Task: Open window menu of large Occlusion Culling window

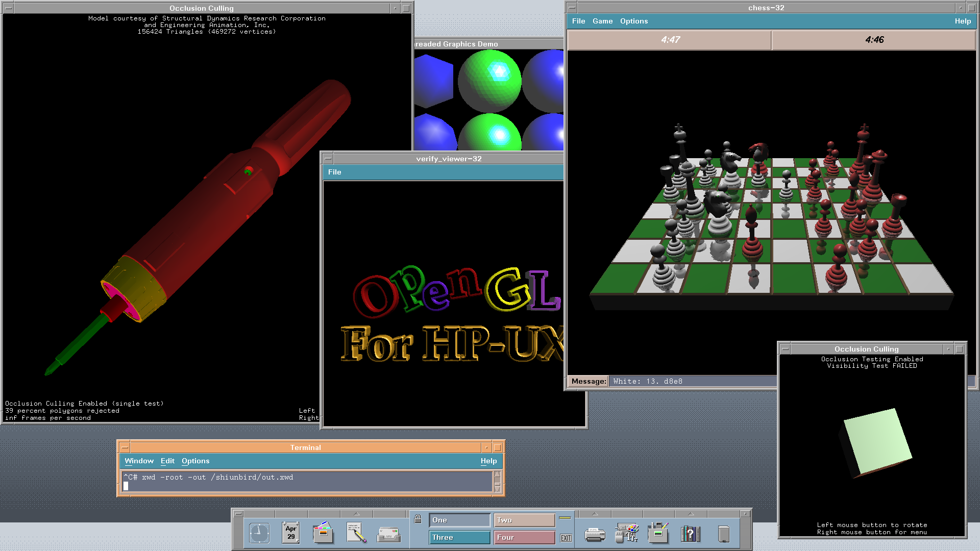Action: coord(8,8)
